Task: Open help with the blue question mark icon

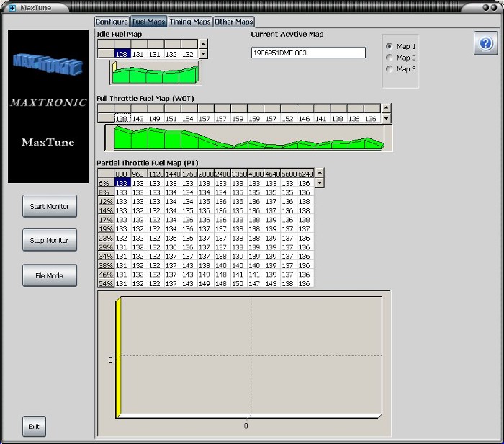Action: (485, 43)
